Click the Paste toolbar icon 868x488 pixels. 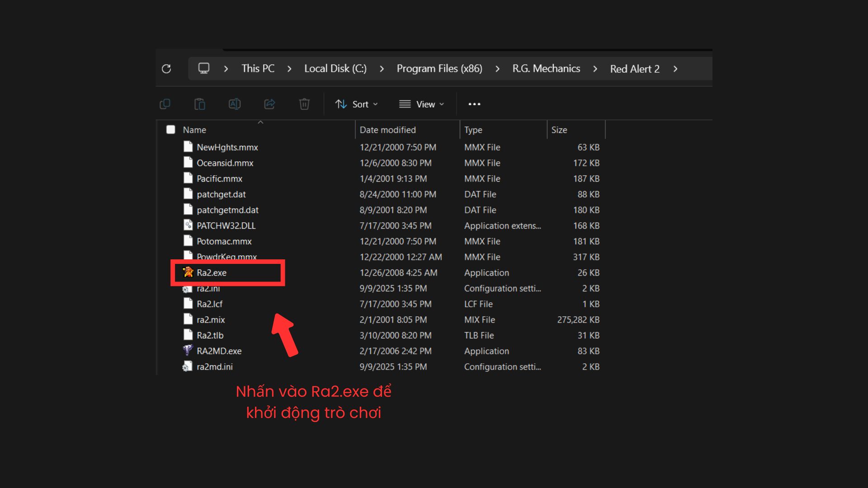point(200,104)
